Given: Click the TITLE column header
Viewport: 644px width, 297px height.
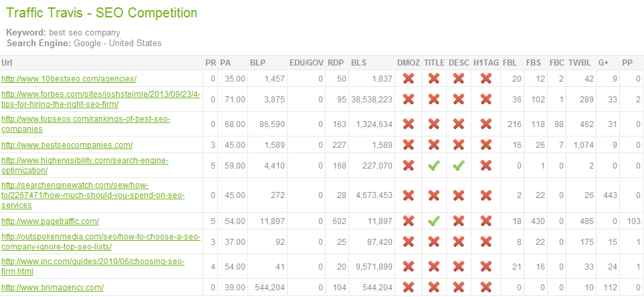Looking at the screenshot, I should coord(435,63).
